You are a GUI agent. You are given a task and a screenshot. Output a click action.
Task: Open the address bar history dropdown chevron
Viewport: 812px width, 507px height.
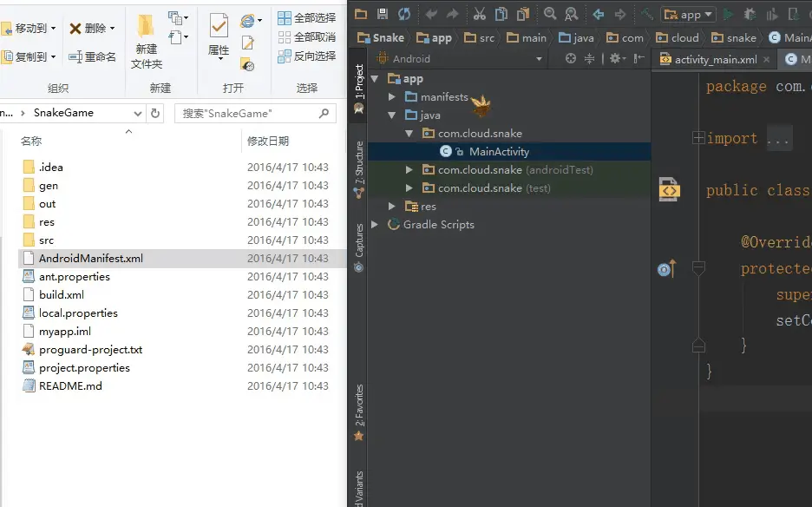pyautogui.click(x=138, y=113)
